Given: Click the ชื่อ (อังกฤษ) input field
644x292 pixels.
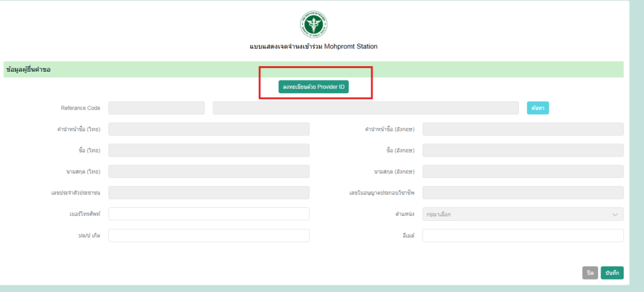Looking at the screenshot, I should point(523,150).
